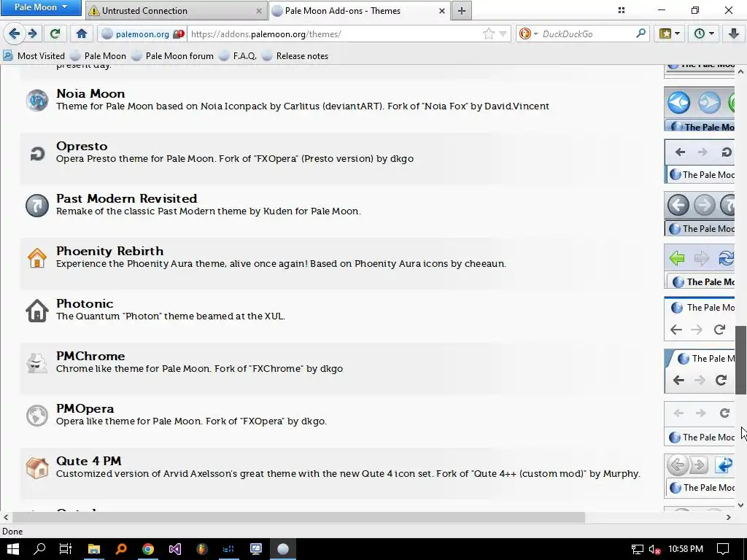The image size is (747, 560).
Task: Click the horizontal scrollbar thumb
Action: 298,517
